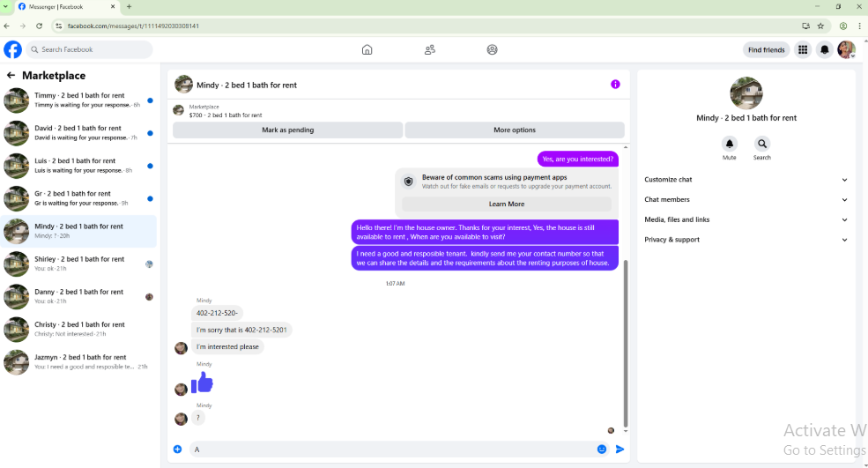Click the seen-by avatar beside Shirley's conversation
This screenshot has height=468, width=868.
coord(149,264)
